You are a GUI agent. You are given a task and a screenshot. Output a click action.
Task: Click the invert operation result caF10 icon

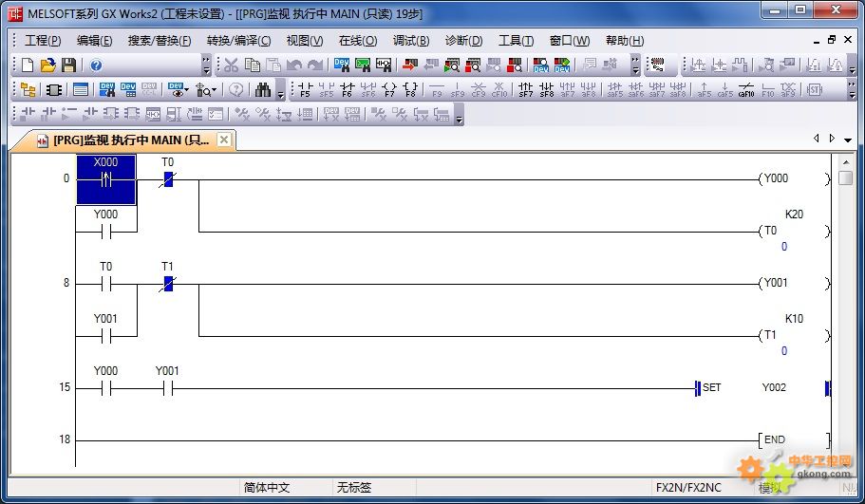[x=746, y=90]
